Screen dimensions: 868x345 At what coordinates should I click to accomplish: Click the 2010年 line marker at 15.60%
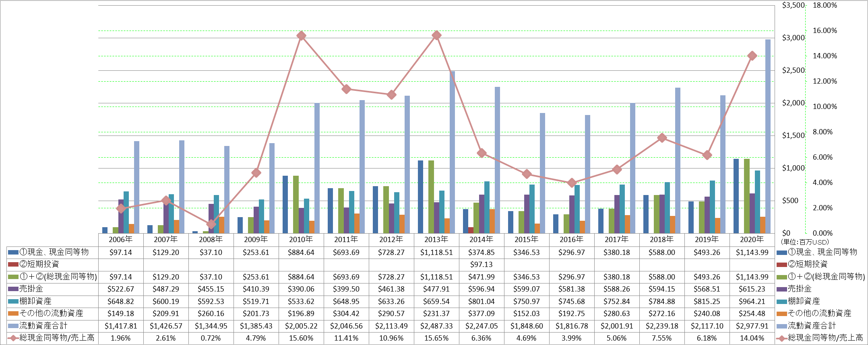[x=301, y=36]
